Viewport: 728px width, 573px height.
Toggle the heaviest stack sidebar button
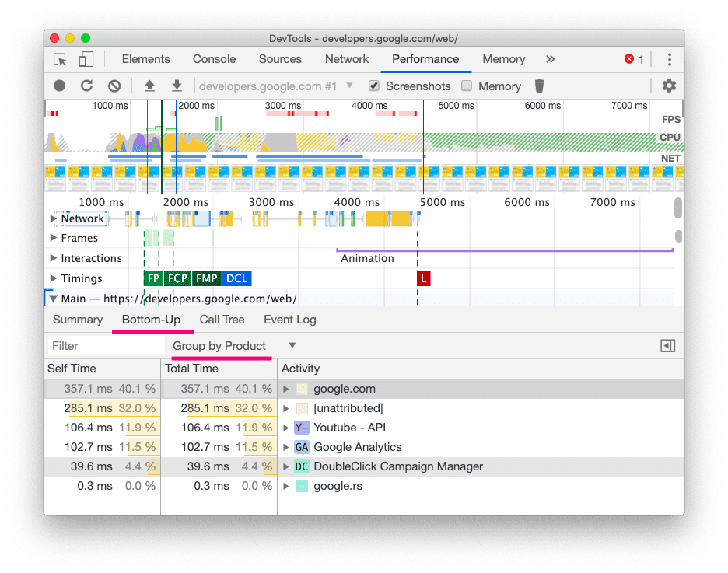coord(667,346)
